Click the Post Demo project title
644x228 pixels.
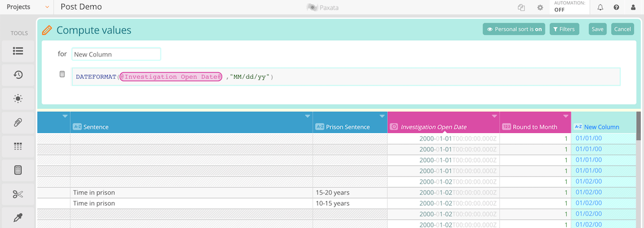(x=82, y=7)
